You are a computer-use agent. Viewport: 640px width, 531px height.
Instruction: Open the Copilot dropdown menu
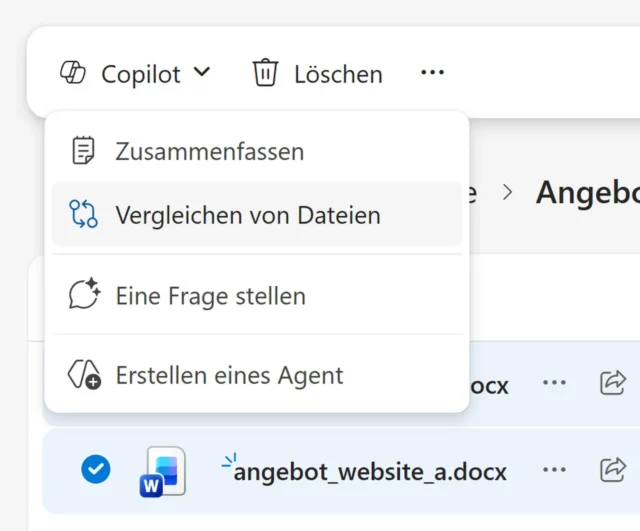click(x=135, y=74)
